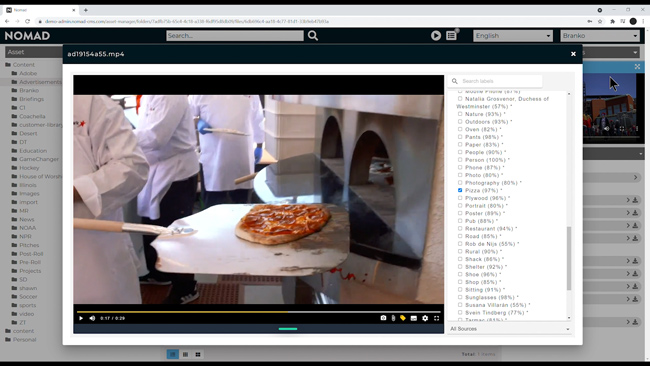This screenshot has height=366, width=650.
Task: Mute the video volume speaker
Action: (x=92, y=318)
